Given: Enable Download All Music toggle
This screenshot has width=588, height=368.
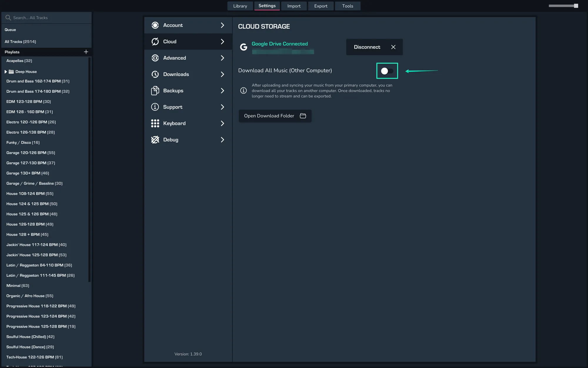Looking at the screenshot, I should tap(387, 71).
